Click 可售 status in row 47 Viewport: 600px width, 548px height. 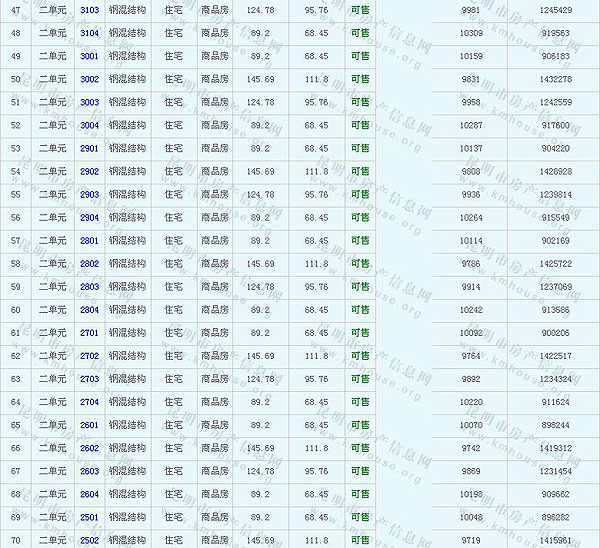[x=360, y=10]
